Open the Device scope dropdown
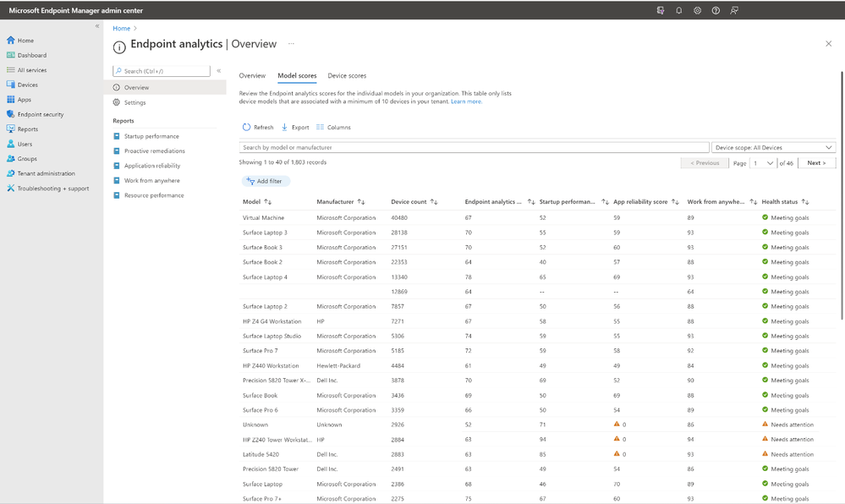This screenshot has height=504, width=845. pos(773,148)
